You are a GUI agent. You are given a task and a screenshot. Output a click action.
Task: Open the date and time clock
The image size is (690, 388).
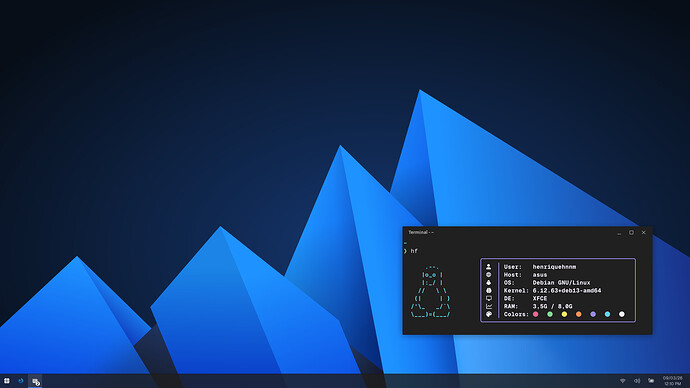(672, 381)
